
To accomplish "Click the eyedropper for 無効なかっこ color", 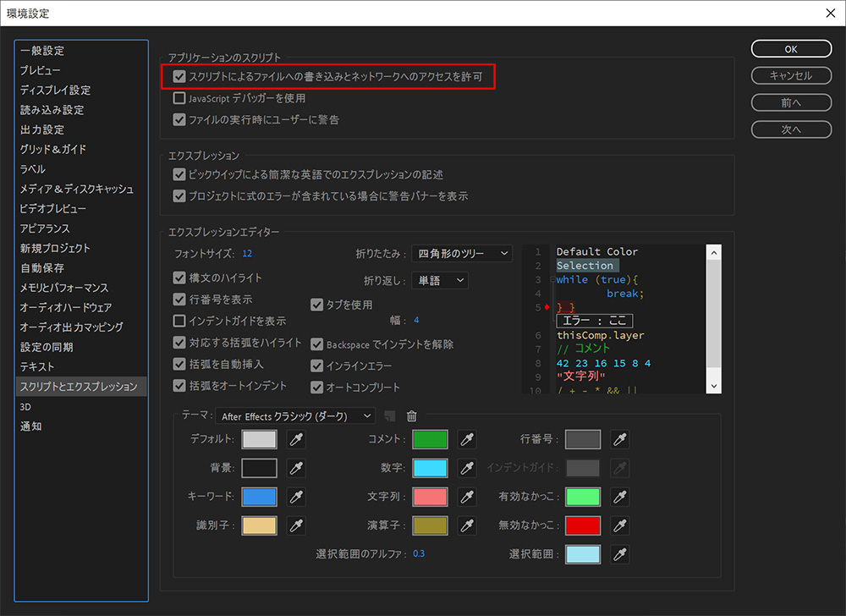I will (x=620, y=525).
